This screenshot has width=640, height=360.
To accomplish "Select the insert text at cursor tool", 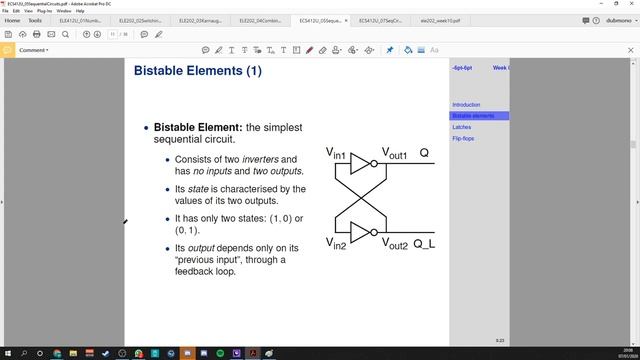I will tap(271, 50).
